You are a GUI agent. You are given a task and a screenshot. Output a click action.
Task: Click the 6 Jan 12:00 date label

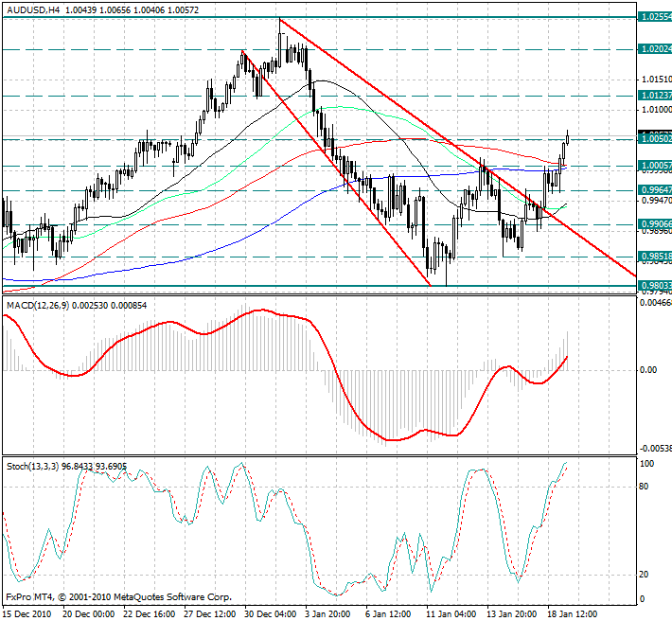coord(388,614)
